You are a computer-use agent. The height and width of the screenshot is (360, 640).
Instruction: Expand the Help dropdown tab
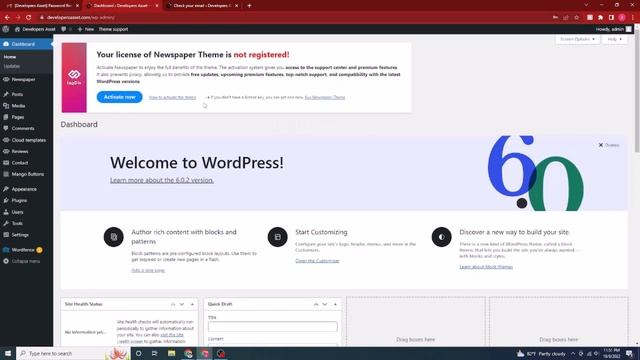[614, 39]
